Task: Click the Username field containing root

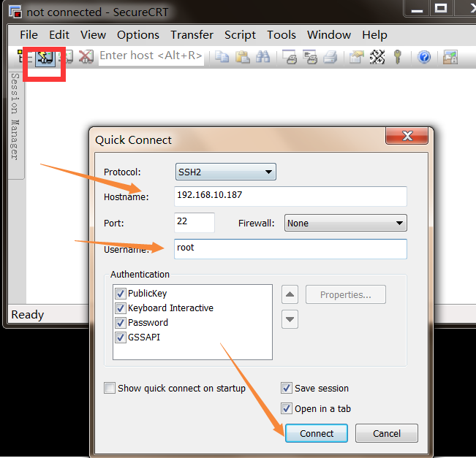Action: click(x=290, y=248)
